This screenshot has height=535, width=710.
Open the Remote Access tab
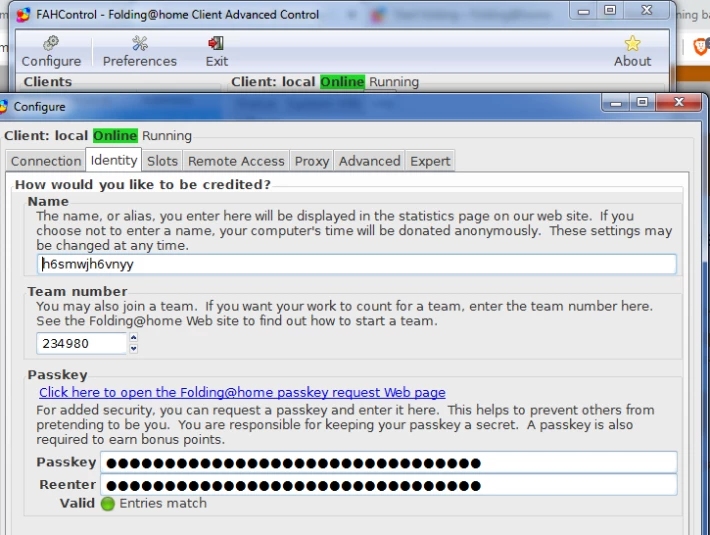coord(236,161)
